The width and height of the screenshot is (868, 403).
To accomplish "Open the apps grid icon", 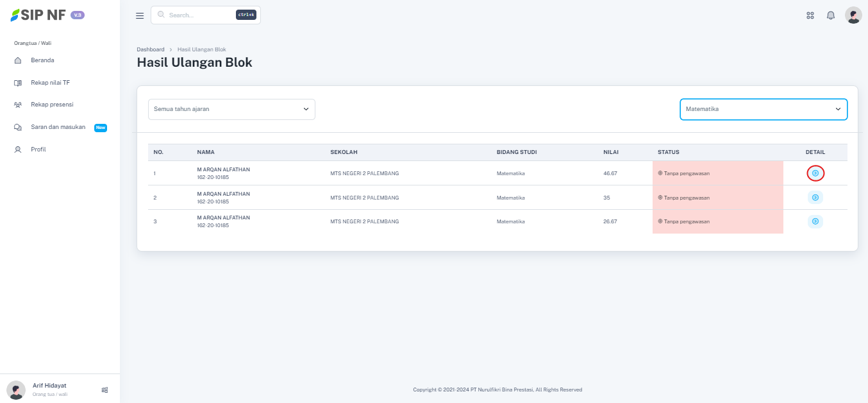I will coord(810,15).
